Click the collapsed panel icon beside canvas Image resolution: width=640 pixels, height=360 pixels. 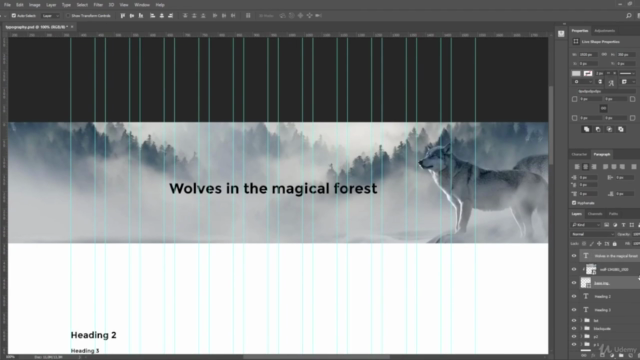(561, 34)
